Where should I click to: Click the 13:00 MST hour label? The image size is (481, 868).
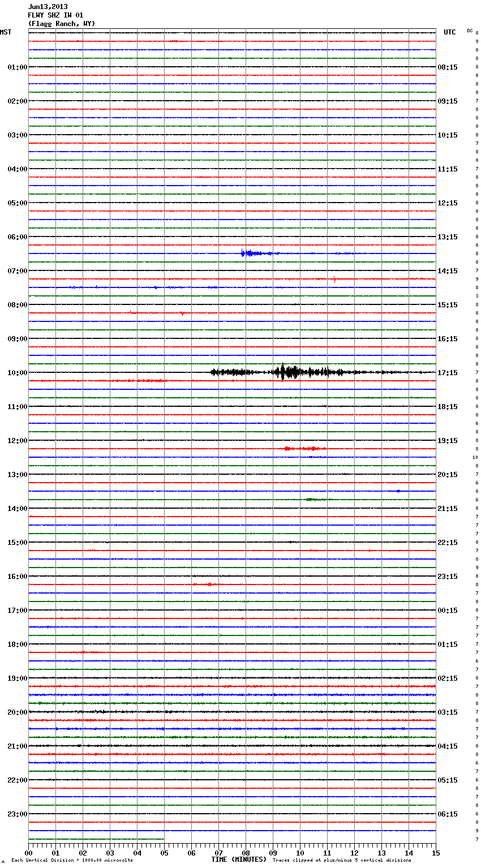pos(17,475)
